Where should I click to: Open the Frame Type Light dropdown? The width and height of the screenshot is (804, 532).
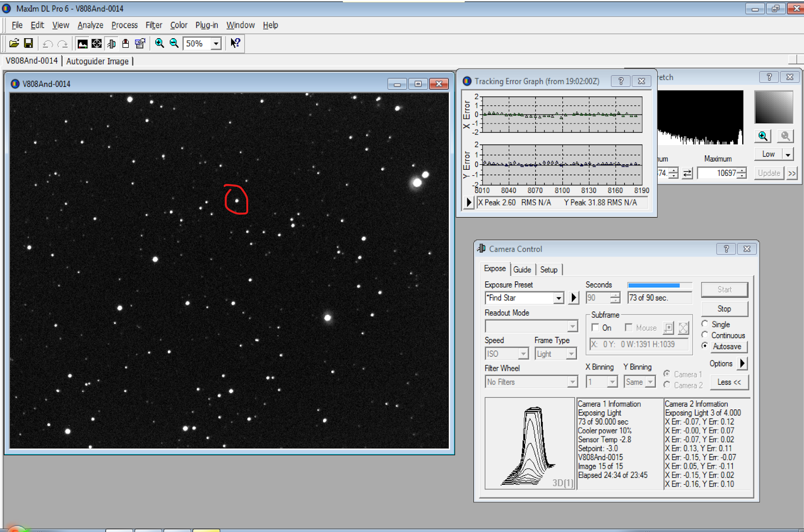[571, 354]
